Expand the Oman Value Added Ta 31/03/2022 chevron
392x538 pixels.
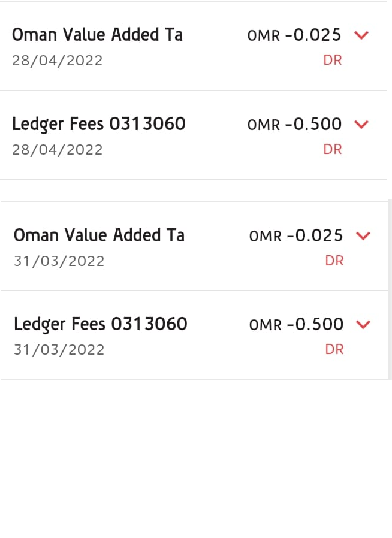point(363,236)
